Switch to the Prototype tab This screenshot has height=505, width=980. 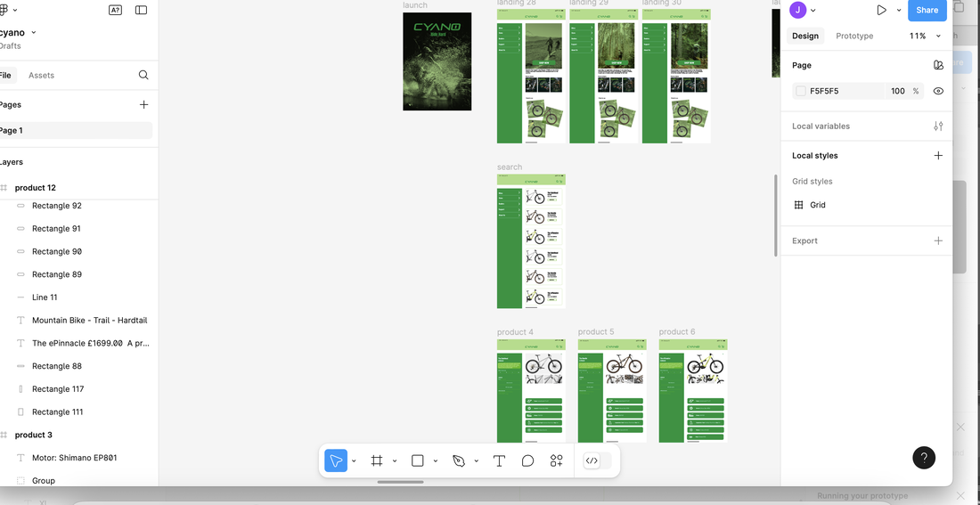click(854, 36)
